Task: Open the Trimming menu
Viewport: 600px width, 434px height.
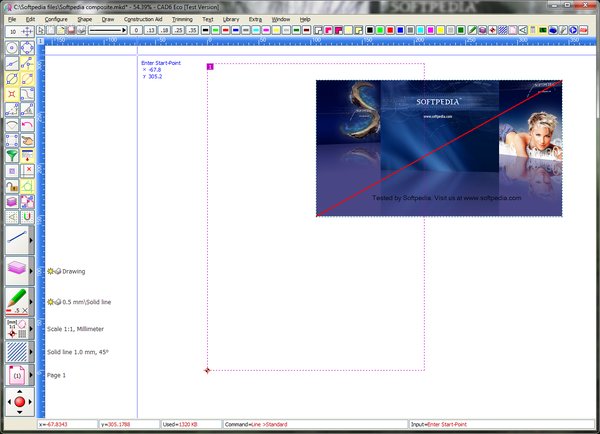Action: (x=182, y=19)
